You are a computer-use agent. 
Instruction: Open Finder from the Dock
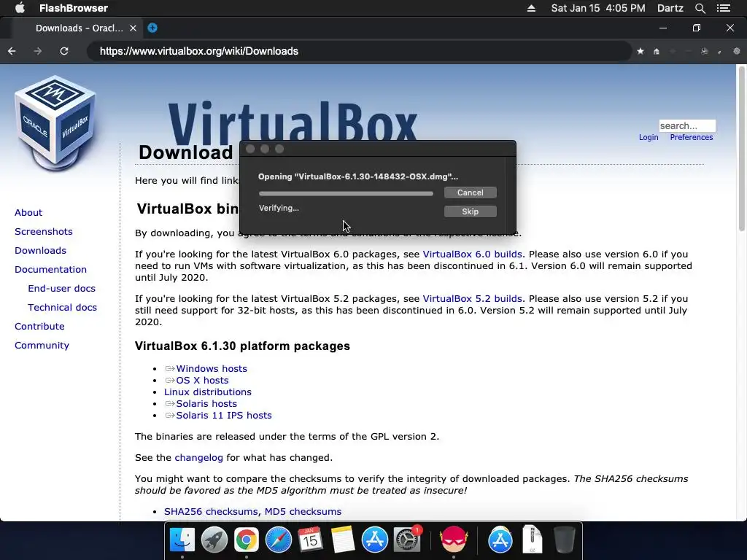(x=182, y=540)
